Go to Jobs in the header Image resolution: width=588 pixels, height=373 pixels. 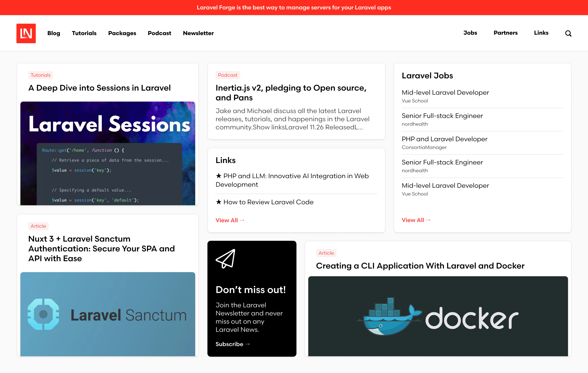point(470,33)
